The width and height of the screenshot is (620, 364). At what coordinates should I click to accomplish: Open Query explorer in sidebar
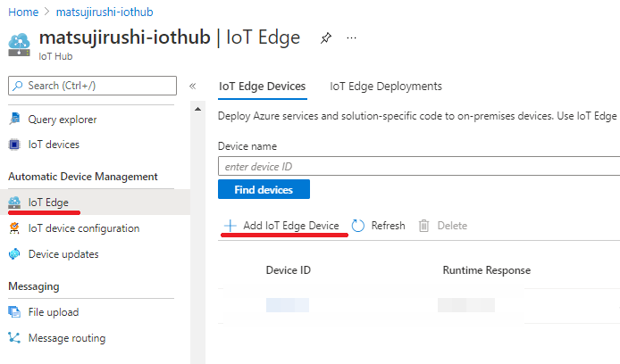(62, 120)
